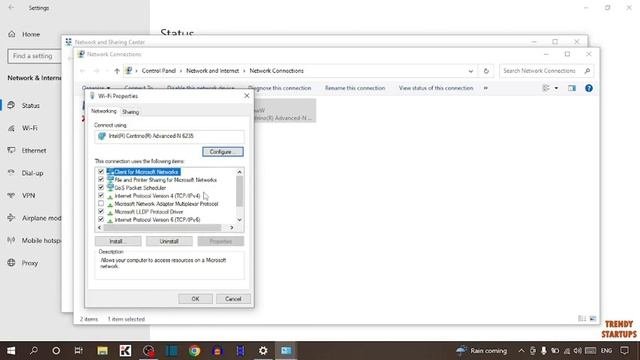Go up one level in Network Connections
This screenshot has width=640, height=360.
click(x=117, y=71)
